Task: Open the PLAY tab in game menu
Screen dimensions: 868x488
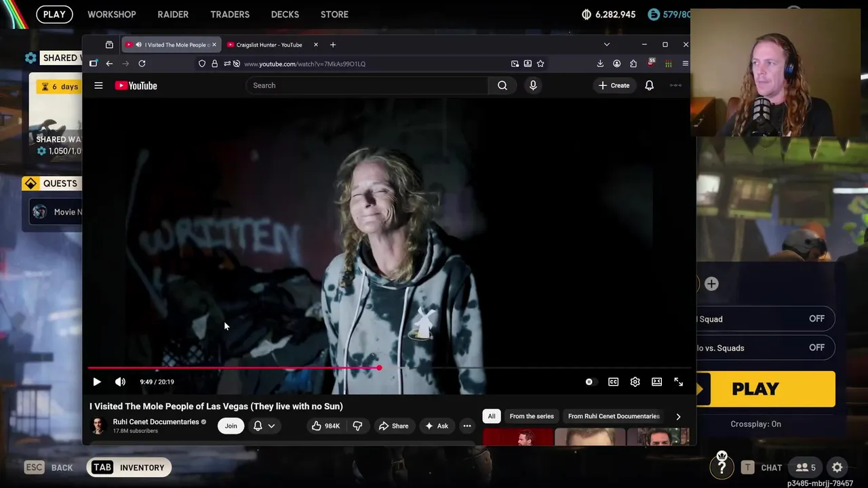Action: pyautogui.click(x=54, y=14)
